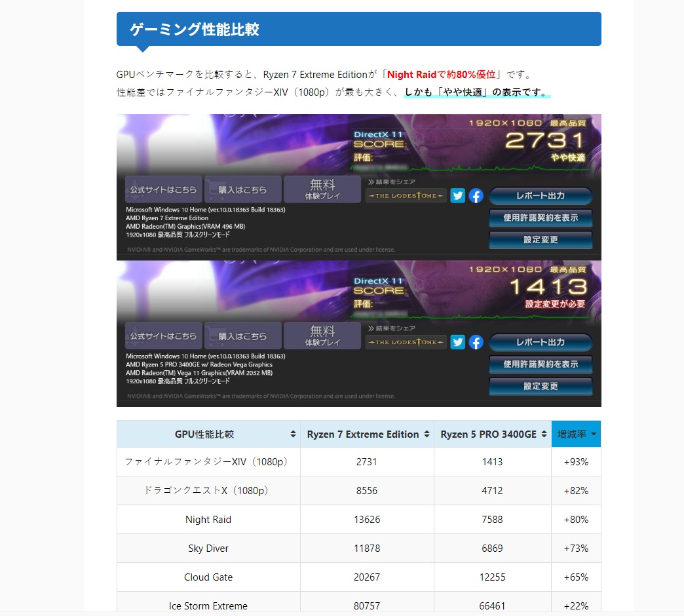Click レポート出力 in the 1413 score benchmark
The height and width of the screenshot is (616, 684).
pos(541,343)
